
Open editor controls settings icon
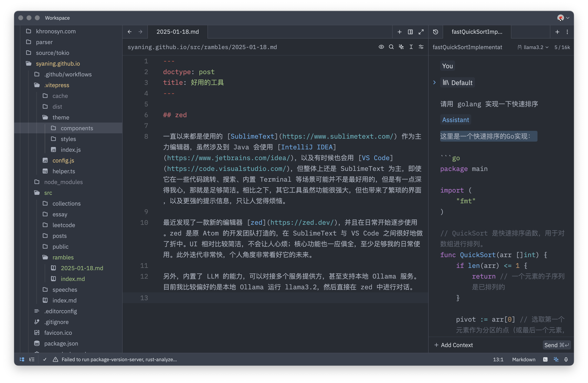[421, 47]
